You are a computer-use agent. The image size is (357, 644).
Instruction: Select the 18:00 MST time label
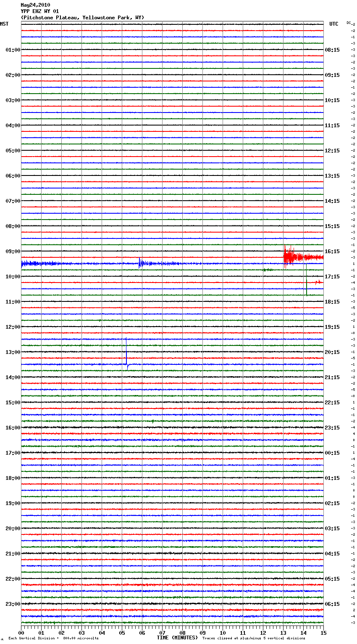click(13, 478)
